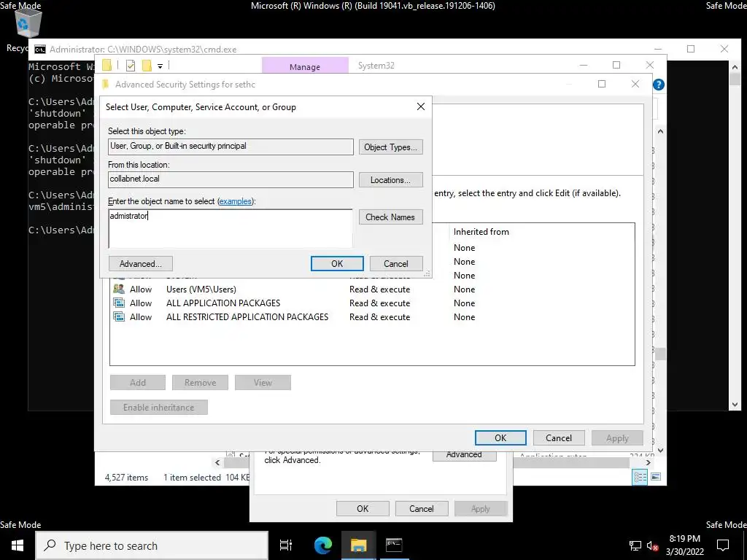Open the Recycle Bin desktop icon
This screenshot has width=747, height=560.
tap(28, 24)
